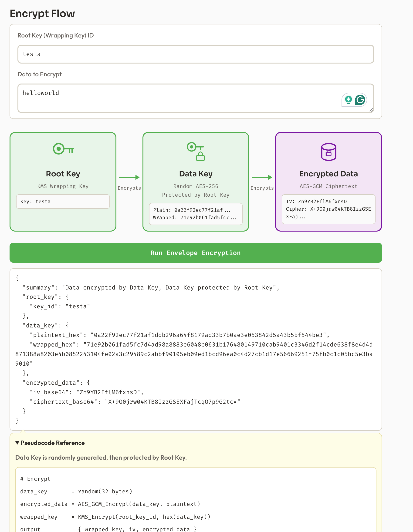Click the '"iv_base64"' JSON line
413x532 pixels.
(x=87, y=392)
